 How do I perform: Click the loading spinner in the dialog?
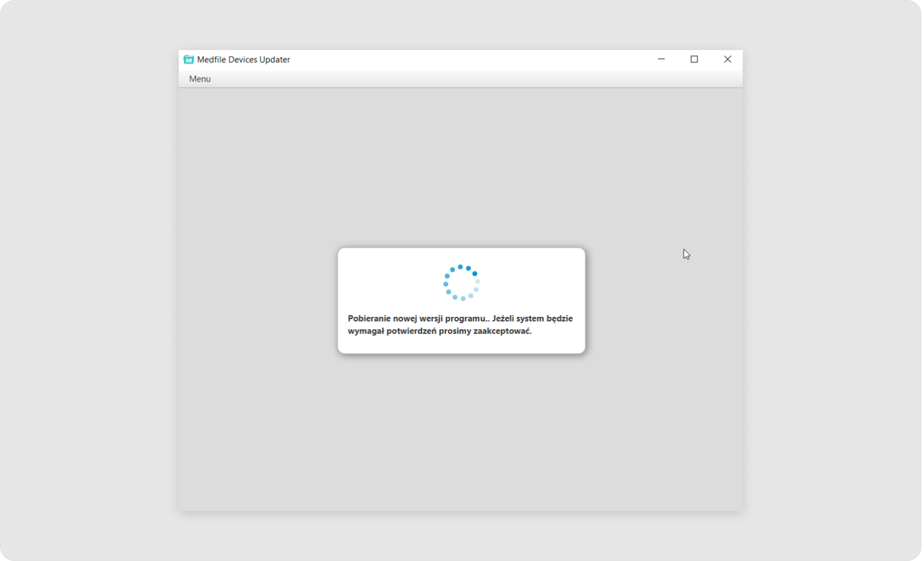coord(462,283)
